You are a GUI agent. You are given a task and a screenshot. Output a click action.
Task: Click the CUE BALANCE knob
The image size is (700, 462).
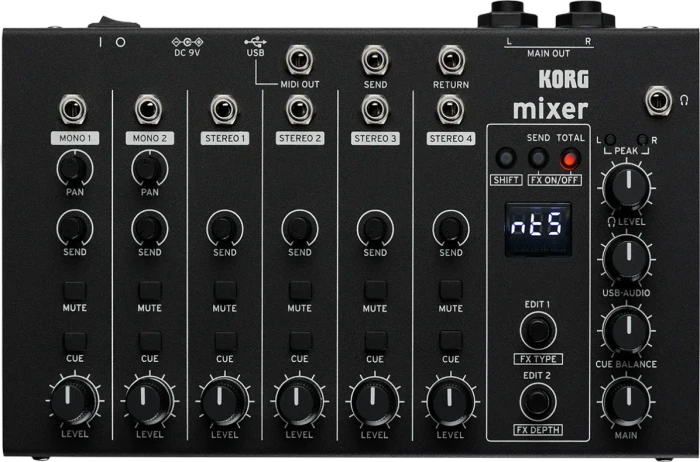coord(626,330)
